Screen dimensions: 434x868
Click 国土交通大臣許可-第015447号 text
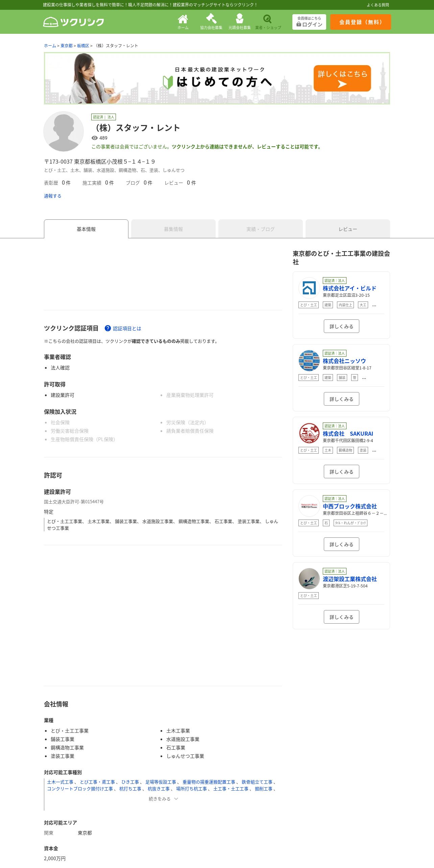tap(74, 502)
